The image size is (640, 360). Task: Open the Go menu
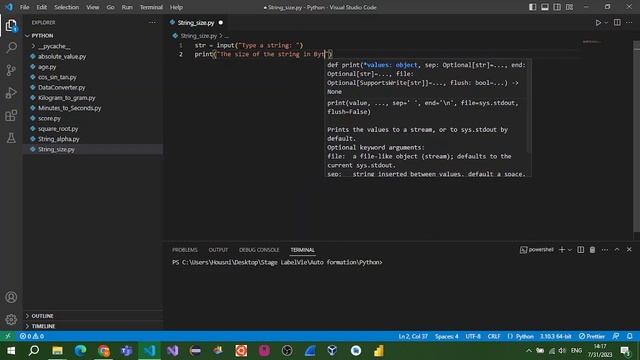[x=110, y=7]
